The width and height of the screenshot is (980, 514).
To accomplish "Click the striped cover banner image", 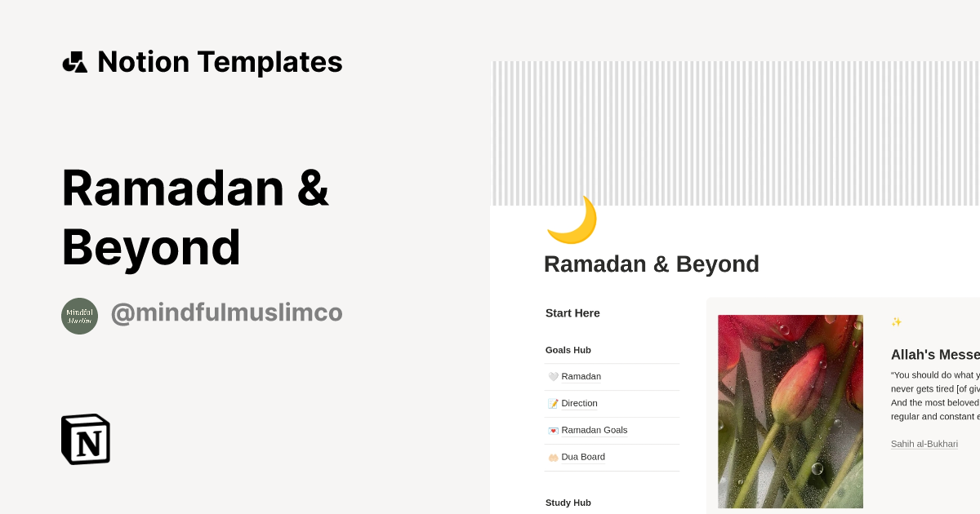I will click(x=735, y=131).
